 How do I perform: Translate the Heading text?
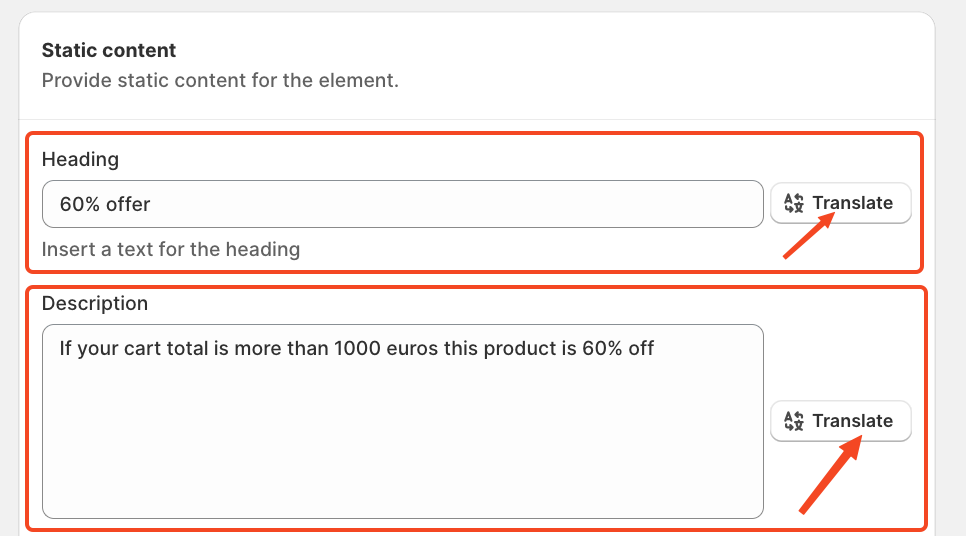pos(840,203)
